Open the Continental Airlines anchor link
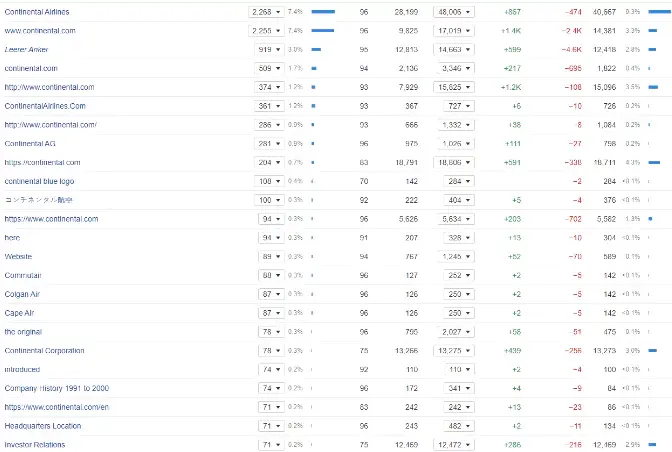 [x=37, y=12]
